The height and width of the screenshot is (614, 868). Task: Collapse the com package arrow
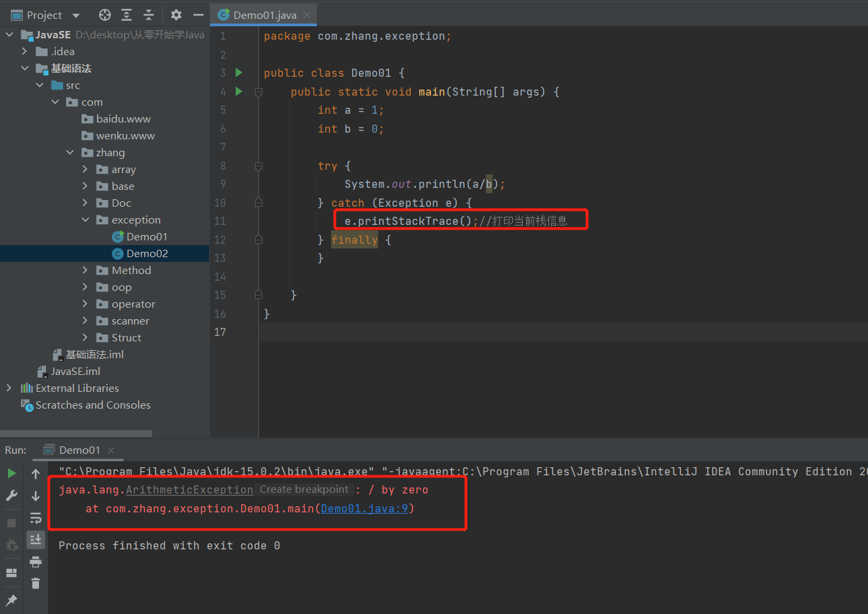[x=55, y=102]
